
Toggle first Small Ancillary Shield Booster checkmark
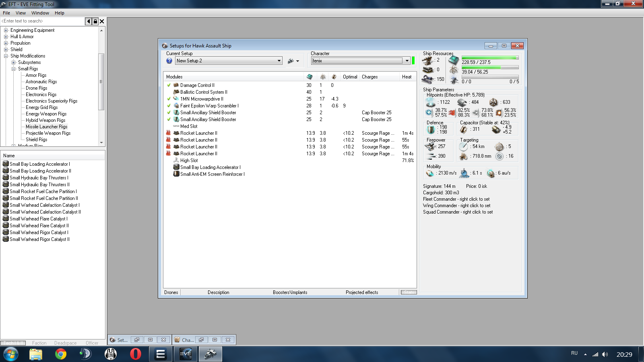[x=169, y=113]
